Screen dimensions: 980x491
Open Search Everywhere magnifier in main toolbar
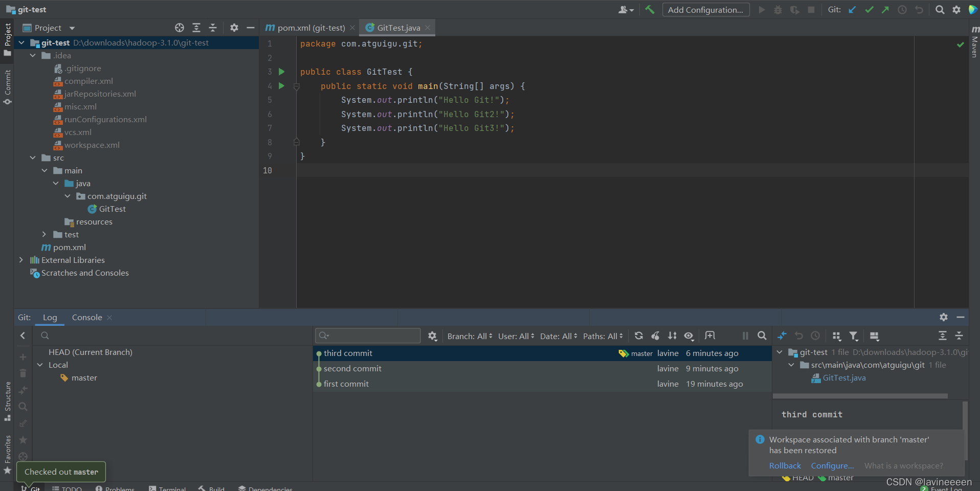coord(940,10)
